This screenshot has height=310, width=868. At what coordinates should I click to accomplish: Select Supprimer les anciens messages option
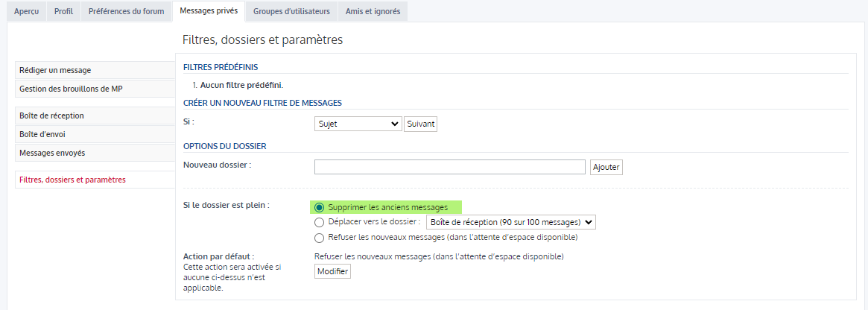[320, 207]
